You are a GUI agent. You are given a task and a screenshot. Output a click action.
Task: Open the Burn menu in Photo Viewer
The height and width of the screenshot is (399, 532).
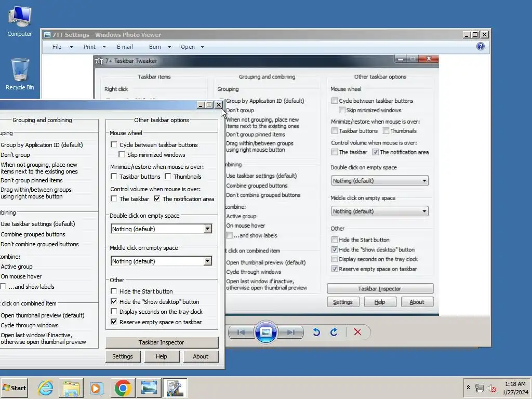click(155, 47)
